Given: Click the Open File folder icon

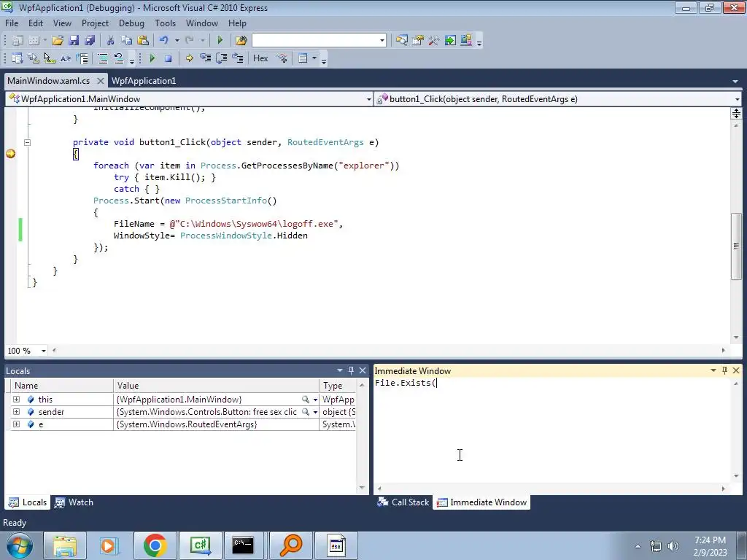Looking at the screenshot, I should click(58, 41).
